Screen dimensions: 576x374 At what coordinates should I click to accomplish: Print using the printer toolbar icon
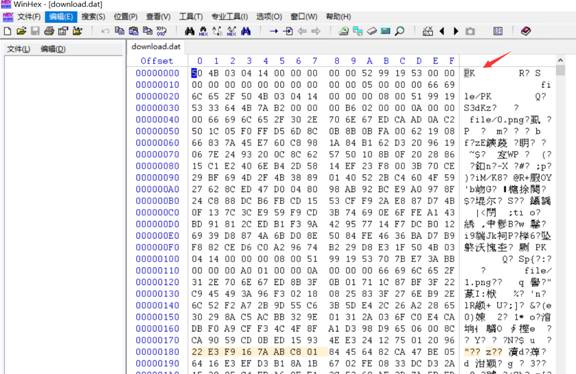pos(49,31)
